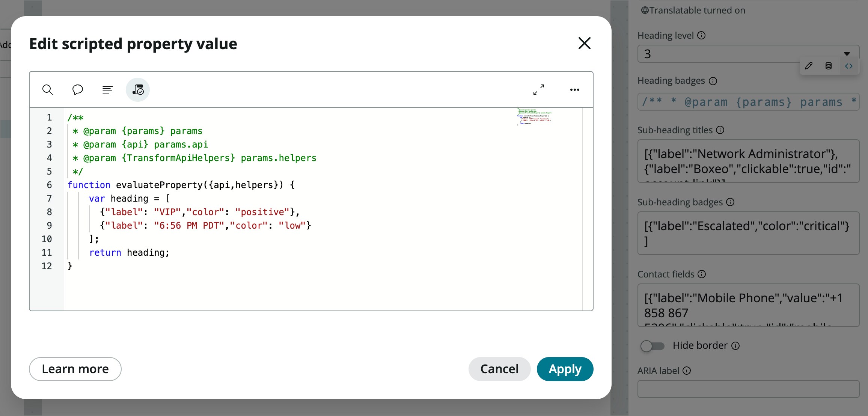This screenshot has width=868, height=416.
Task: Click the Sub-heading titles field
Action: [748, 161]
